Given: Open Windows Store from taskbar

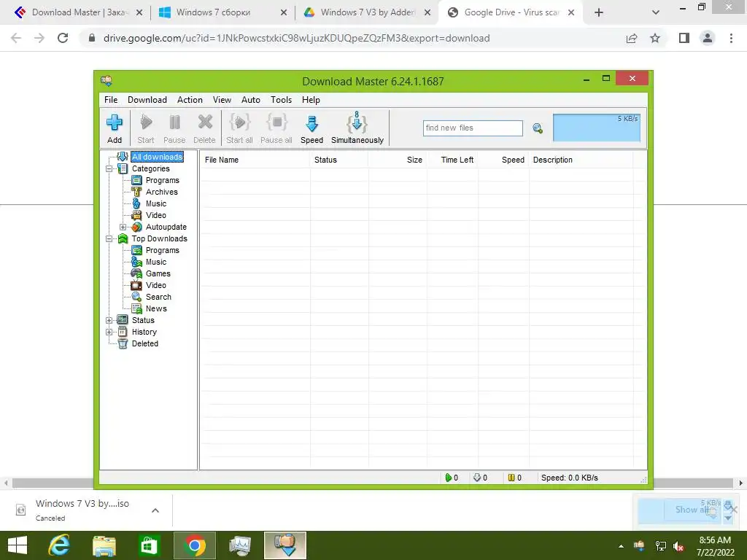Looking at the screenshot, I should tap(149, 545).
